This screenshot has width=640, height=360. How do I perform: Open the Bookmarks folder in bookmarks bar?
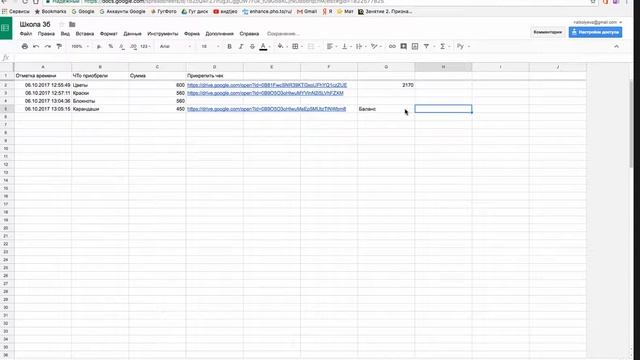pyautogui.click(x=50, y=11)
